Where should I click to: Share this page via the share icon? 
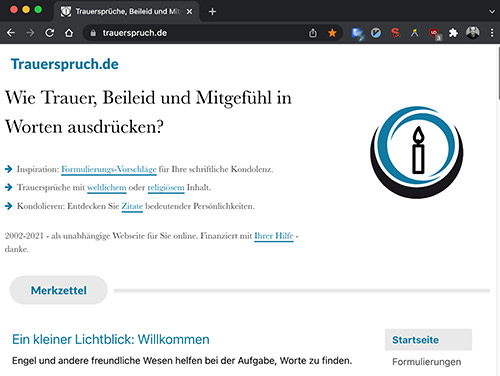coord(313,33)
